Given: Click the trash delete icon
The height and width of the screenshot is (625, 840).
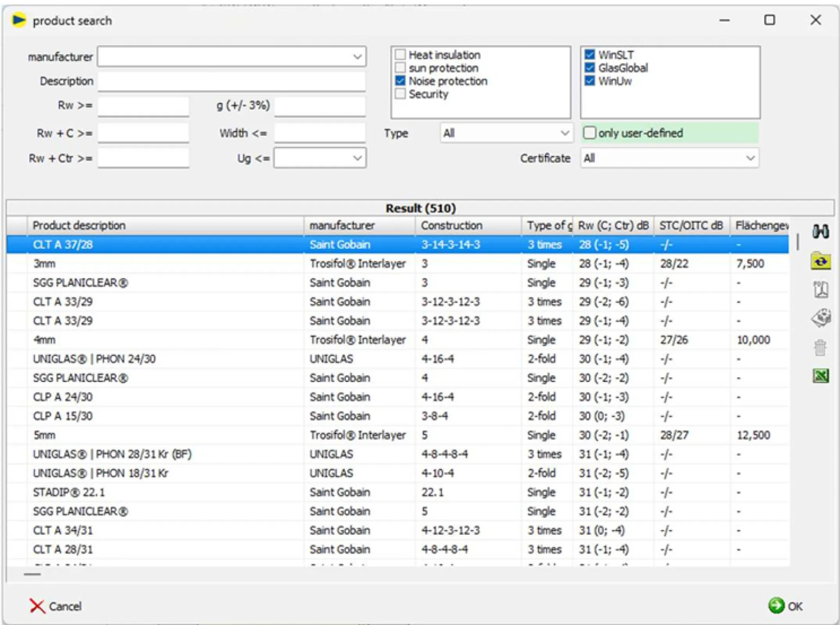Looking at the screenshot, I should coord(820,347).
